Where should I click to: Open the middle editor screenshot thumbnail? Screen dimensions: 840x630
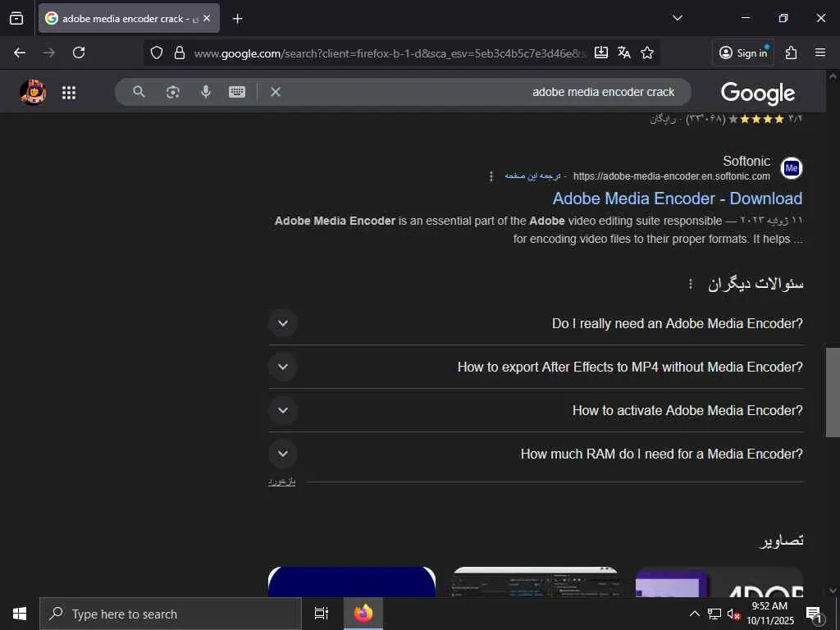[536, 582]
